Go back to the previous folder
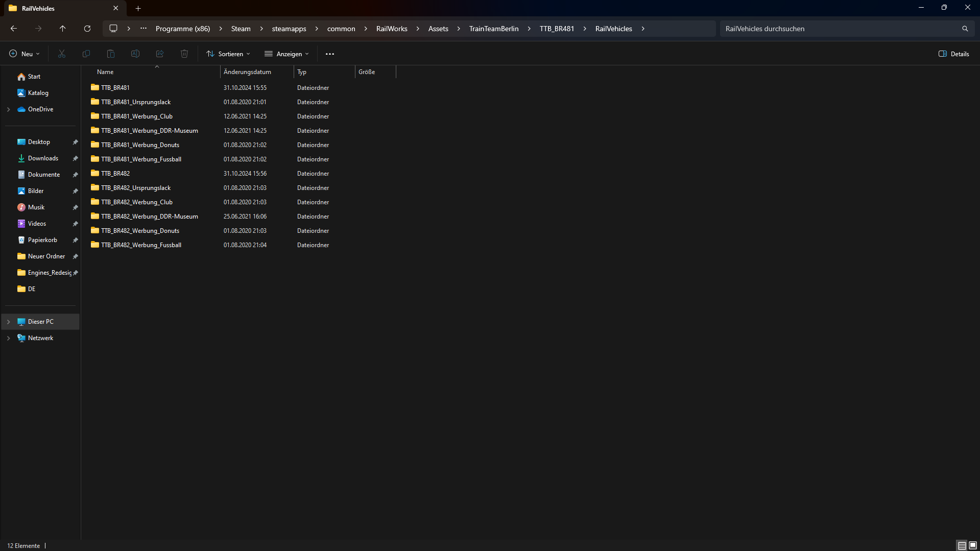The width and height of the screenshot is (980, 551). coord(14,29)
